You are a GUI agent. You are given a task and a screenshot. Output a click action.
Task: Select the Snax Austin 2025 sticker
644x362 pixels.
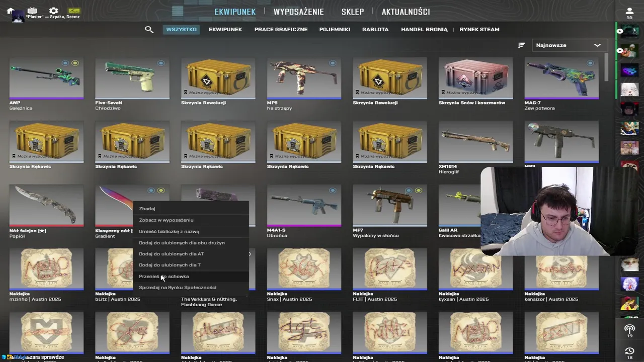(304, 275)
